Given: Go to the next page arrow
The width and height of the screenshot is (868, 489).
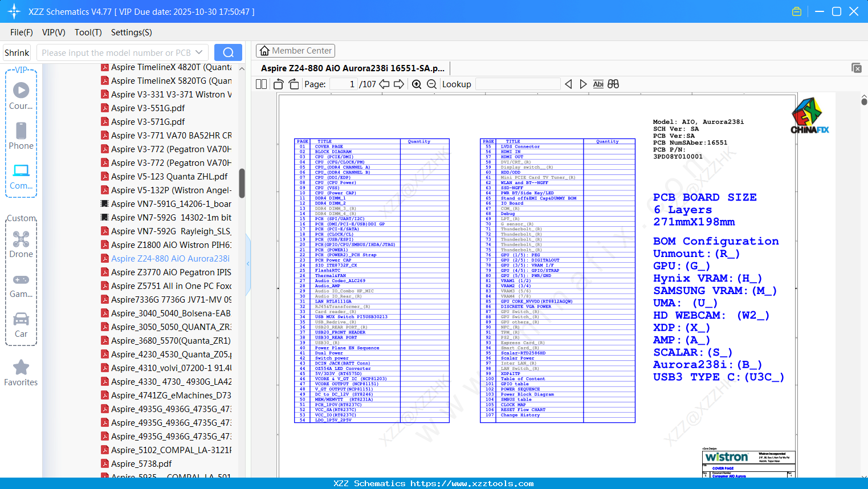Looking at the screenshot, I should tap(399, 84).
